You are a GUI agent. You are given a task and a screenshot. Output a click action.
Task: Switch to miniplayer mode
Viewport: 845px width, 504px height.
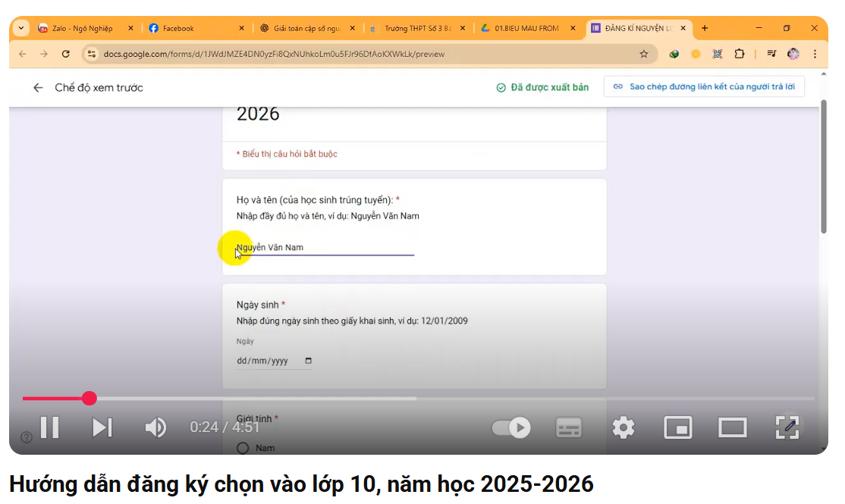[x=678, y=427]
